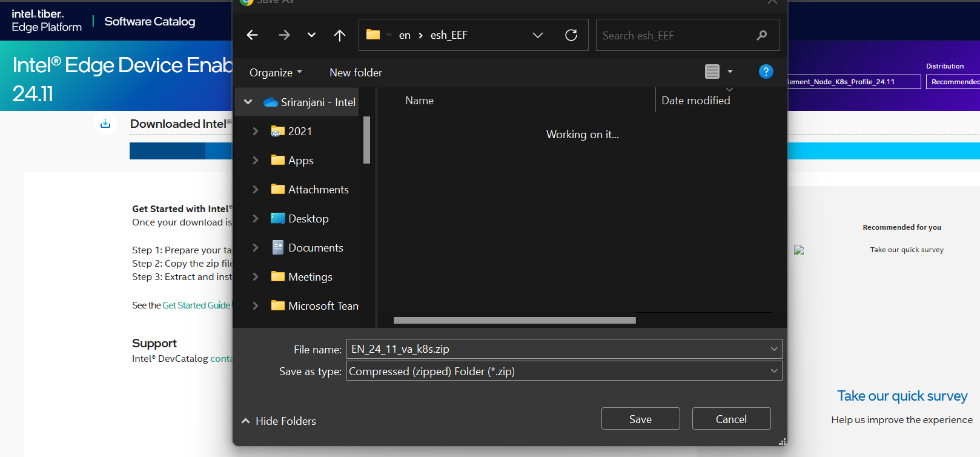
Task: Click the Node_K8s_Profile_24.11 field
Action: tap(854, 82)
